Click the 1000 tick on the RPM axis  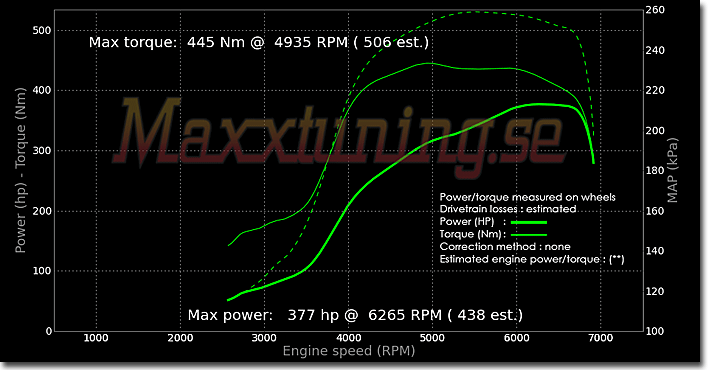click(96, 338)
